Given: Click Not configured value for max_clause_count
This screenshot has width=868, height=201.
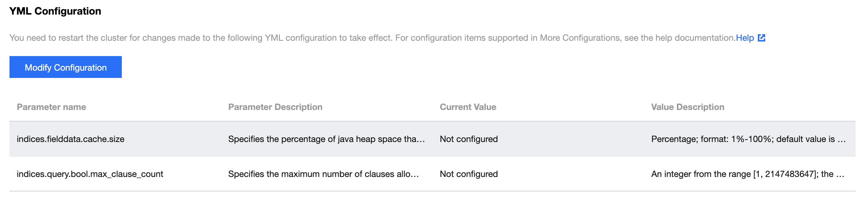Looking at the screenshot, I should coord(469,174).
